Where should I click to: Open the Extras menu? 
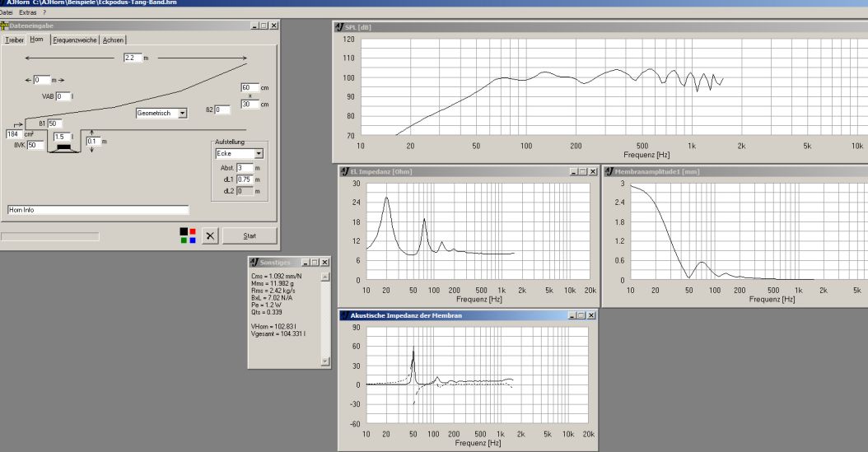[x=28, y=13]
